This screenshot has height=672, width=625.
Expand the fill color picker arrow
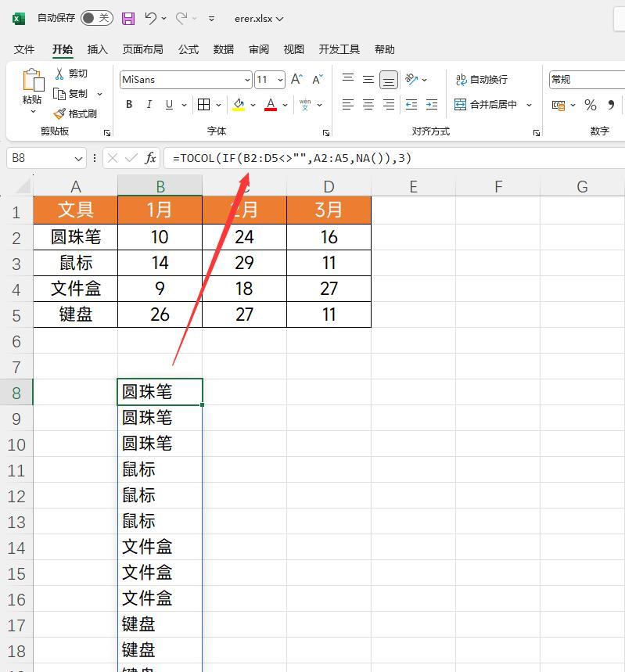253,105
